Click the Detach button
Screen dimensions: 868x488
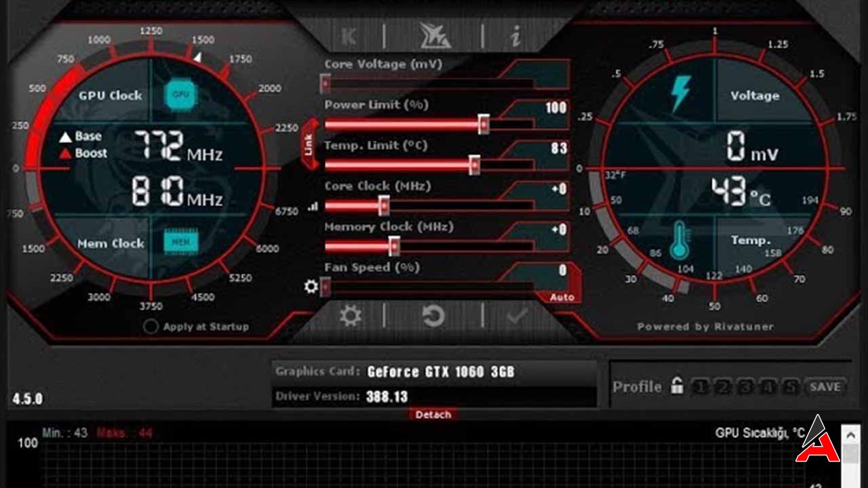coord(433,414)
